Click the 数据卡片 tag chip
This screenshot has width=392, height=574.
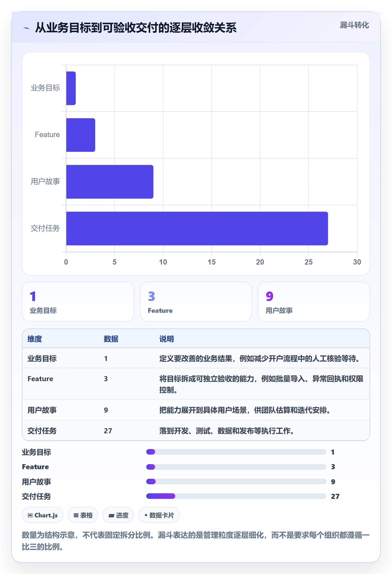[159, 515]
